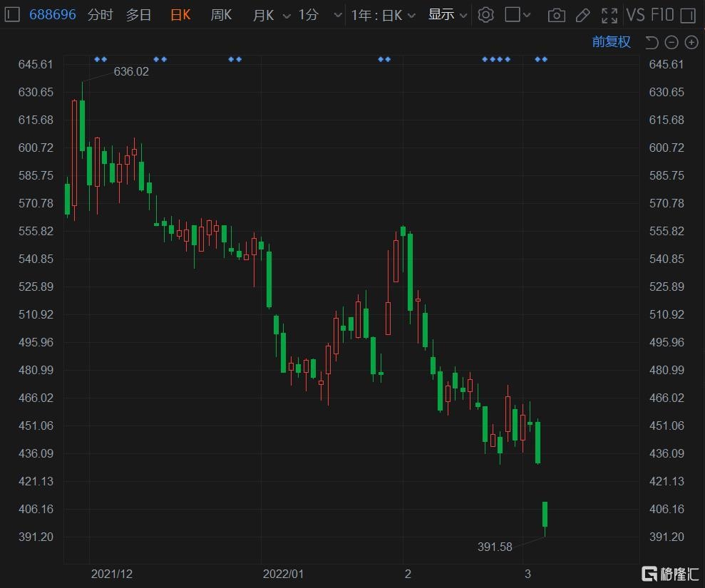Expand the 月K period dropdown arrow

click(x=287, y=16)
